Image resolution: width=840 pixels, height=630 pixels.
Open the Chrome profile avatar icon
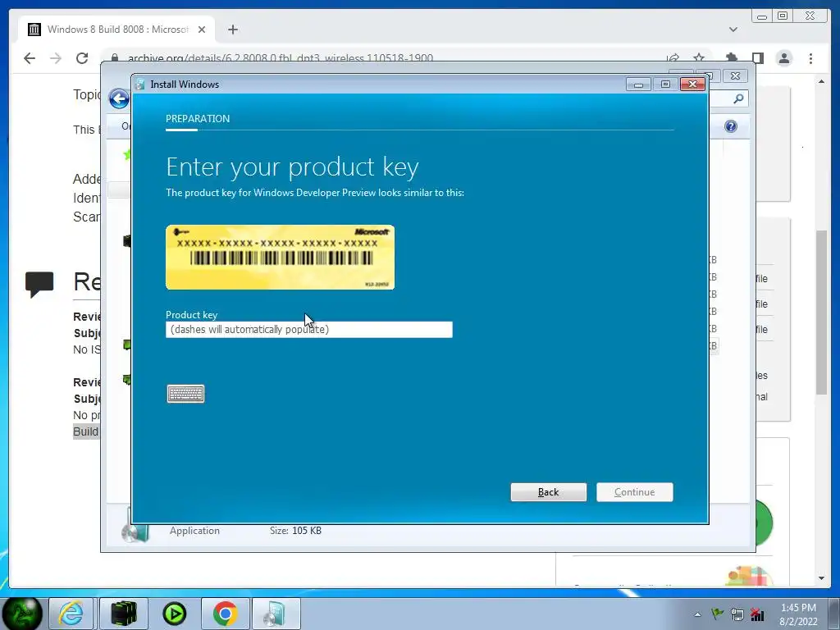coord(784,58)
